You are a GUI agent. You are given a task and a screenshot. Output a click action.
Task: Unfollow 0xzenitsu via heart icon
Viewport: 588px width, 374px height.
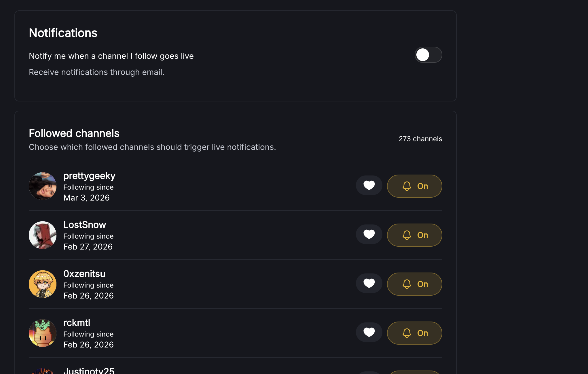369,283
